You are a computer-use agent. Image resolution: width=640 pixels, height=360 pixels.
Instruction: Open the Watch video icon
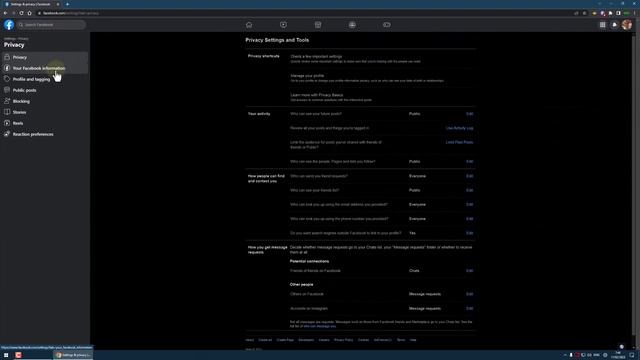pyautogui.click(x=283, y=25)
